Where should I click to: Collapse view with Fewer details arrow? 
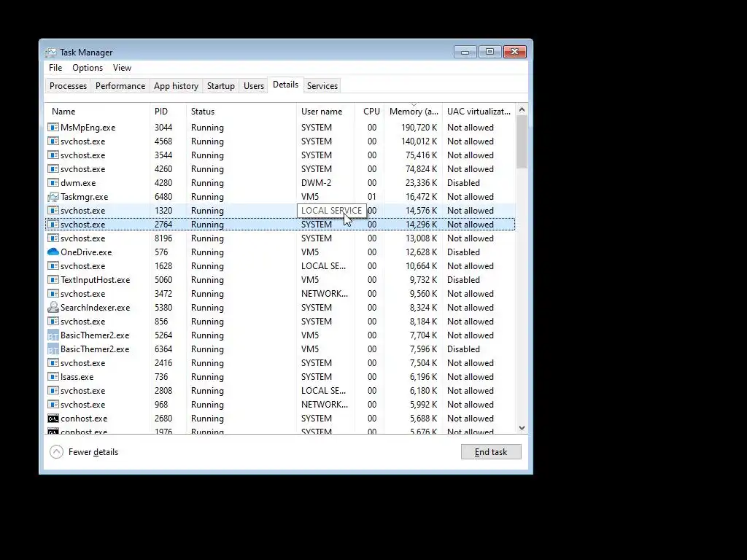(x=56, y=452)
